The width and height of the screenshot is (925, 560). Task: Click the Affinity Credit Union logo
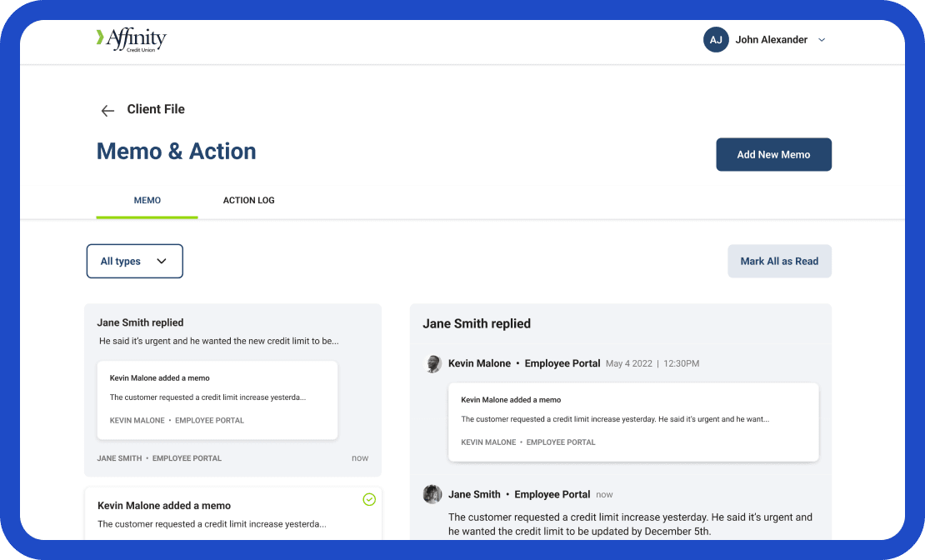click(x=132, y=39)
